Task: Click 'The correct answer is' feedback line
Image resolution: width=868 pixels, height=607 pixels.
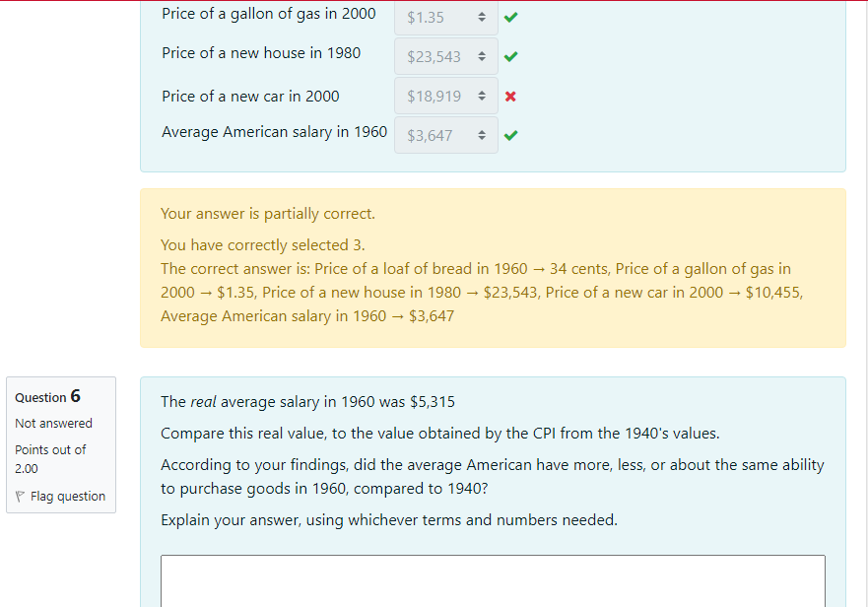Action: point(482,293)
